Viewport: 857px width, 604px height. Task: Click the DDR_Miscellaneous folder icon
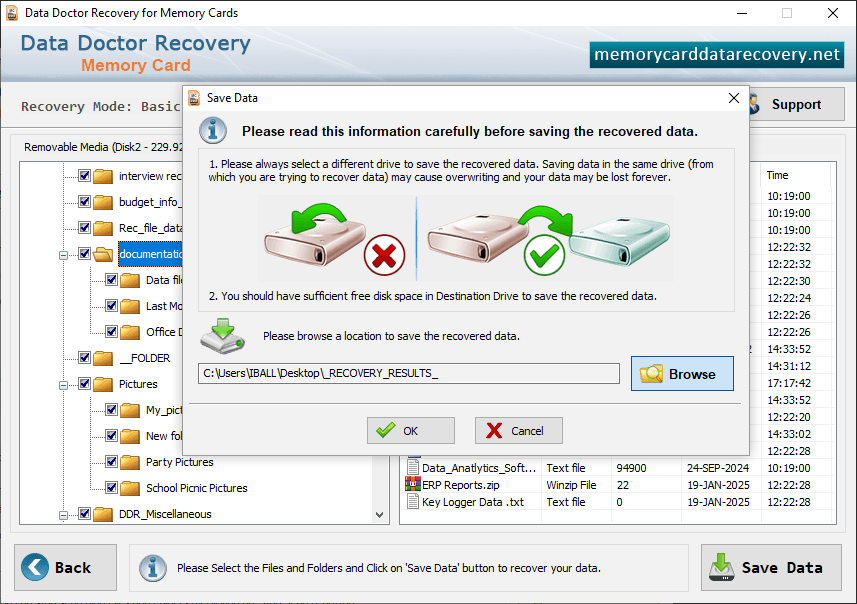103,514
